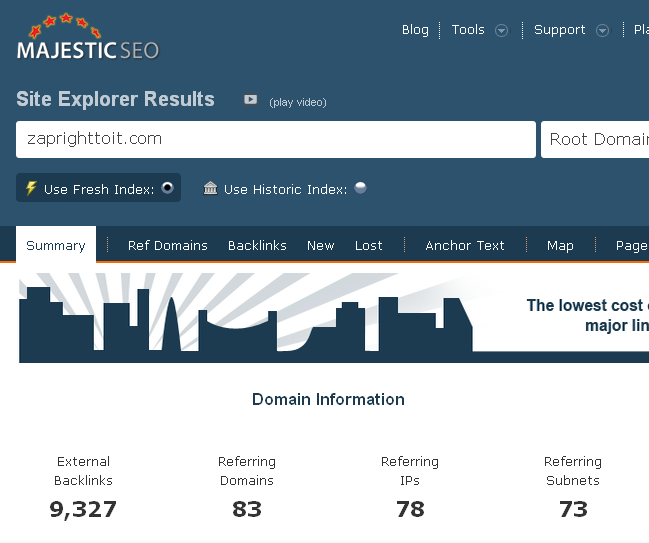This screenshot has width=649, height=543.
Task: Open the New backlinks tab
Action: [x=321, y=245]
